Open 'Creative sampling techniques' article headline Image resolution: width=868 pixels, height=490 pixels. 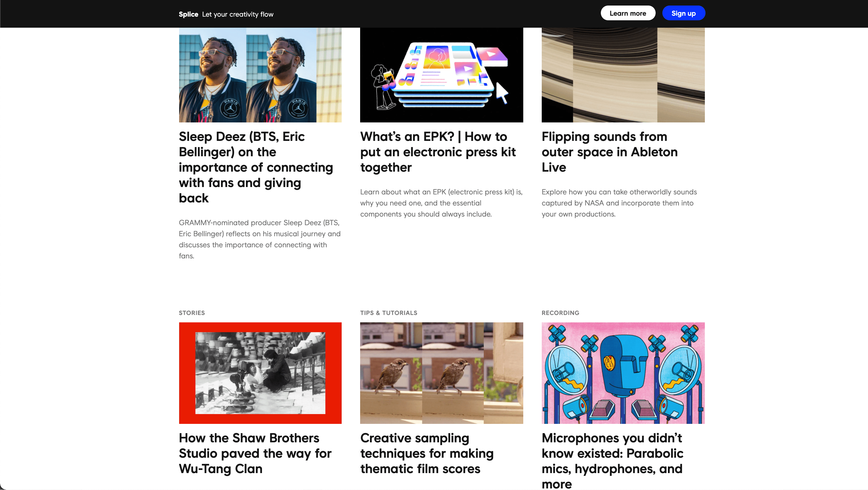coord(427,453)
